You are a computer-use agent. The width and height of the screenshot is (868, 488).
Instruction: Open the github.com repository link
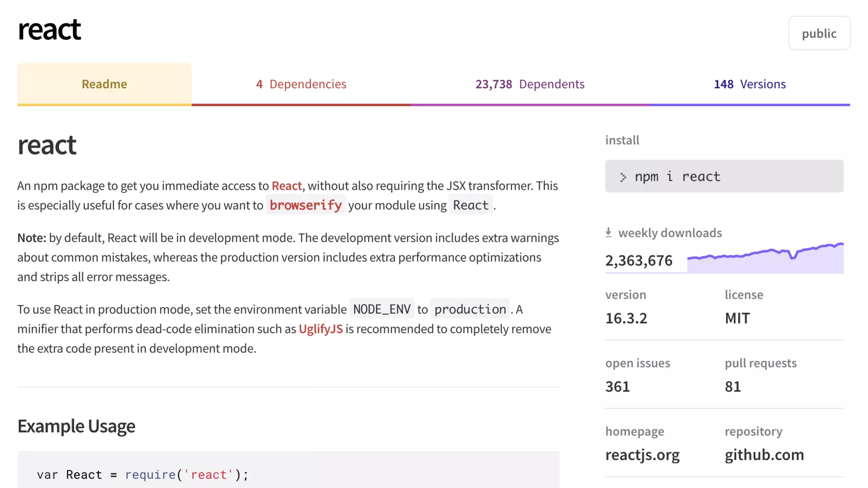click(x=764, y=455)
